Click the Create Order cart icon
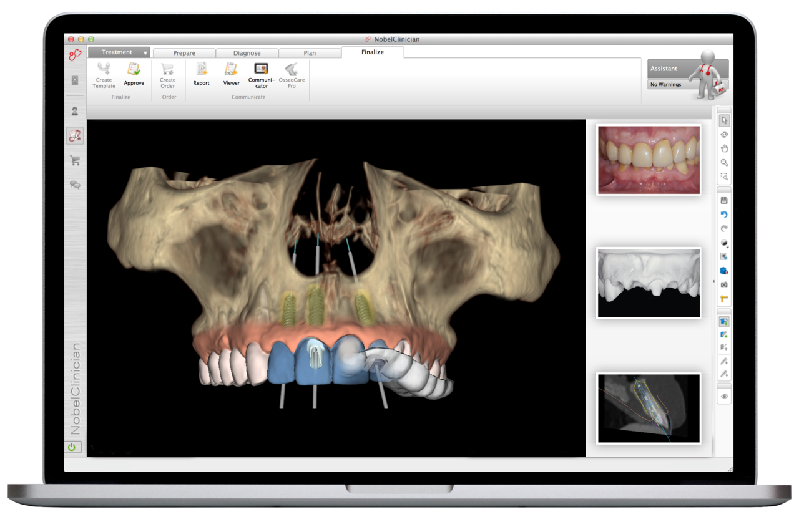The height and width of the screenshot is (532, 799). pyautogui.click(x=167, y=69)
